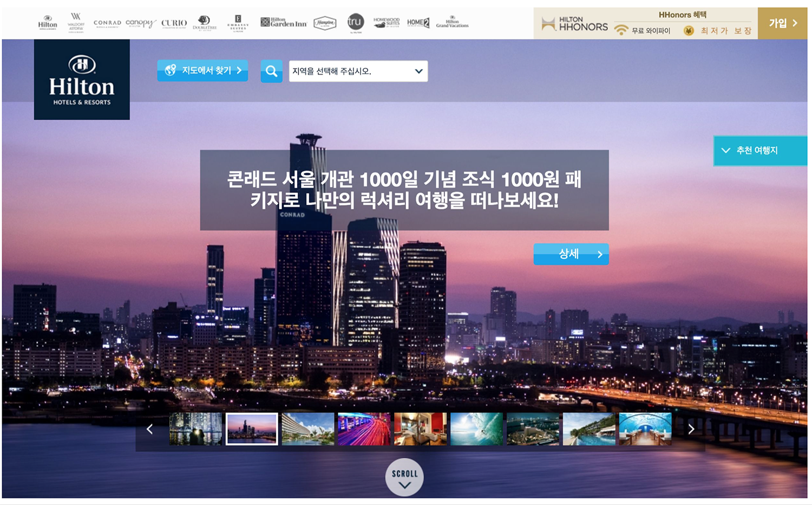Image resolution: width=812 pixels, height=505 pixels.
Task: Select the surfing wave thumbnail
Action: click(x=477, y=429)
